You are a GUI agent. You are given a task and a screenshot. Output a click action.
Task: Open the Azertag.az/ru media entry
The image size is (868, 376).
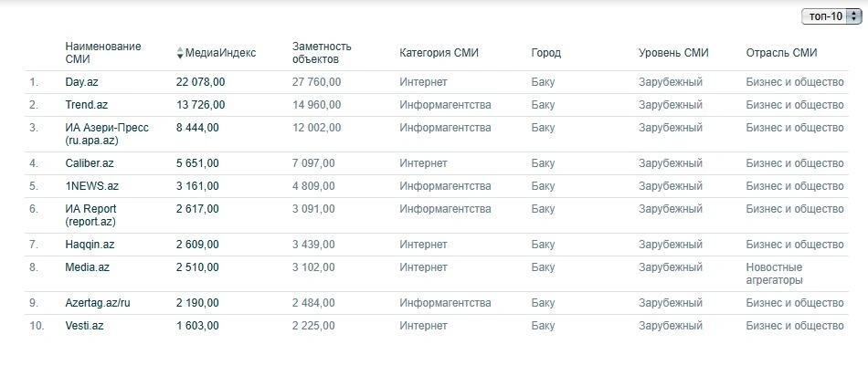[x=98, y=304]
